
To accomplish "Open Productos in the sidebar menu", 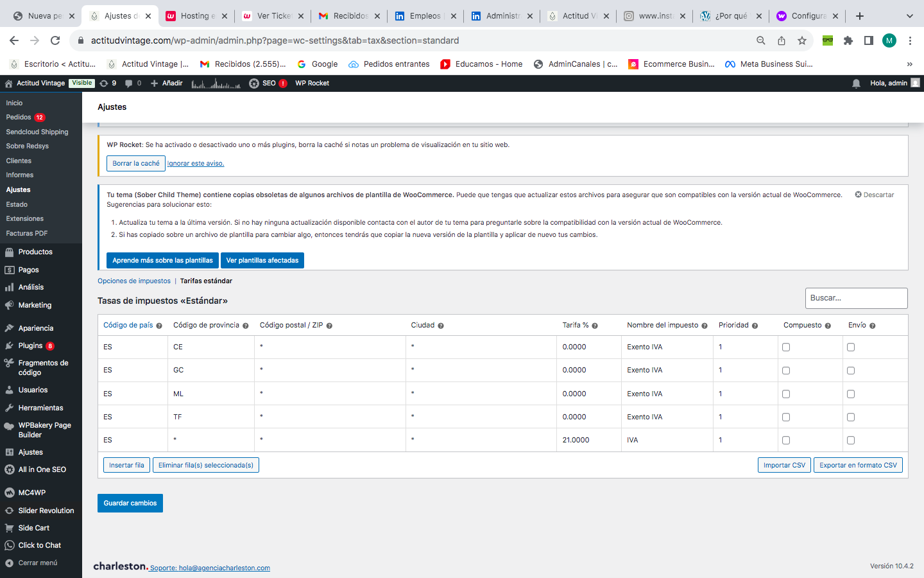I will click(x=35, y=252).
